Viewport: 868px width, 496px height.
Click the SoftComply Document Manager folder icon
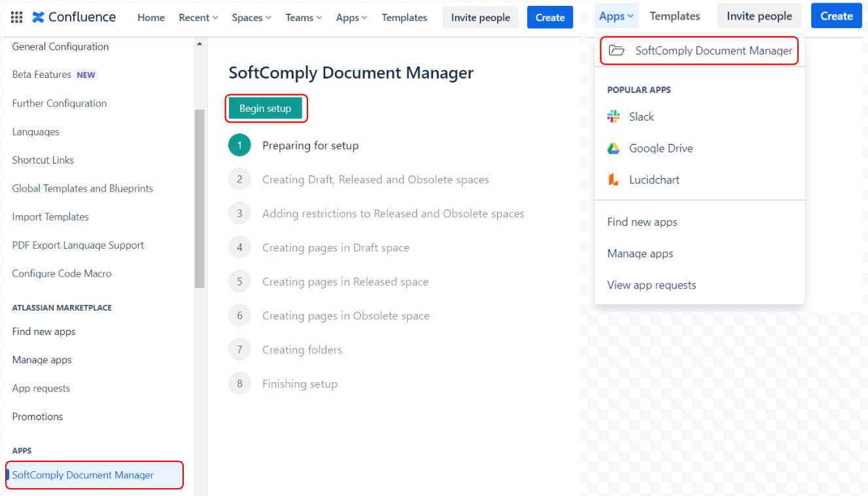pos(616,50)
